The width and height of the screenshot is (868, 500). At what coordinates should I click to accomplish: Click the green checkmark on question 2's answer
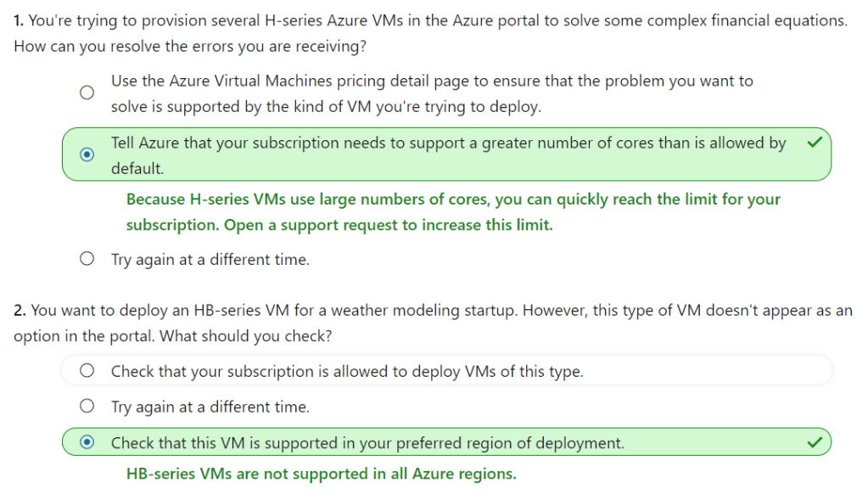click(815, 442)
